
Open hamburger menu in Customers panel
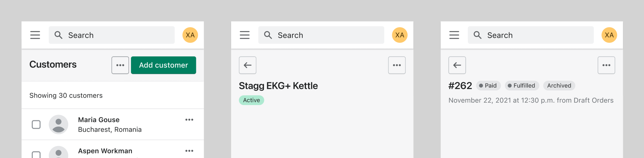(35, 35)
